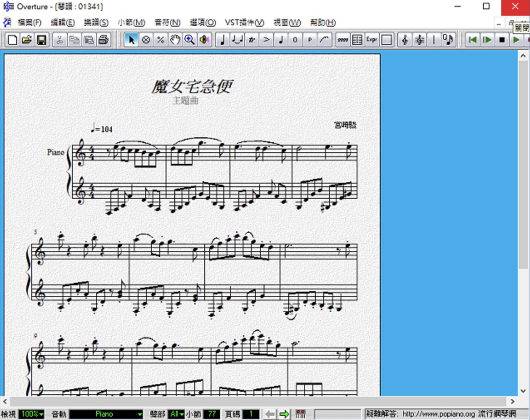This screenshot has width=530, height=420.
Task: Open the measure layout palette
Action: point(357,40)
